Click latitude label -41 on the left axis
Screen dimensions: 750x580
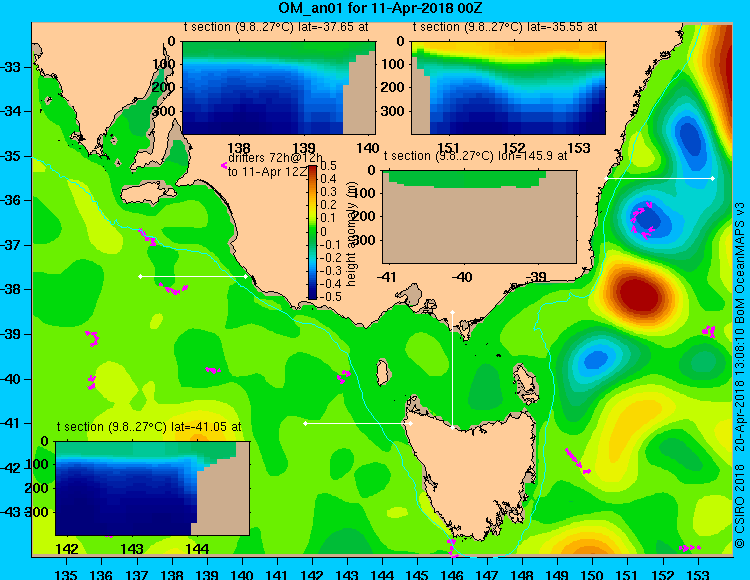click(11, 423)
